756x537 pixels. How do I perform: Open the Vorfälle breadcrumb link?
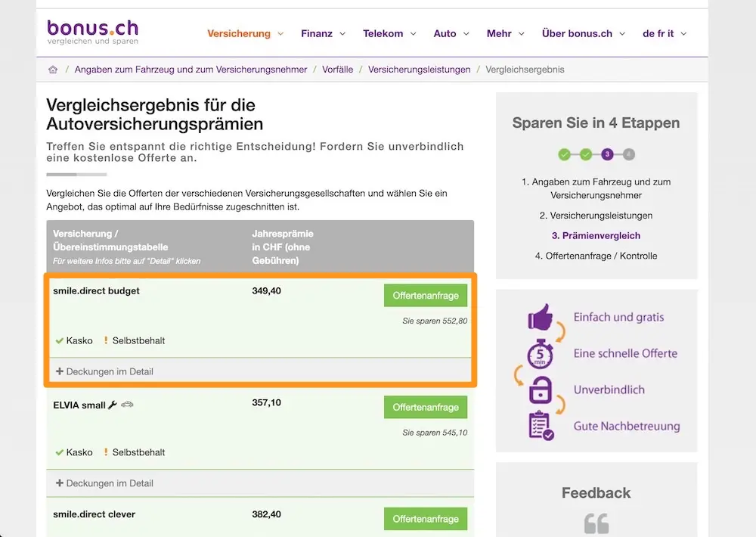(337, 70)
